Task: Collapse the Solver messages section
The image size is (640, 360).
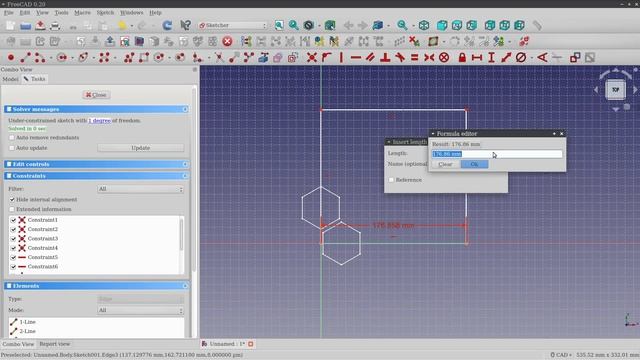Action: click(185, 109)
